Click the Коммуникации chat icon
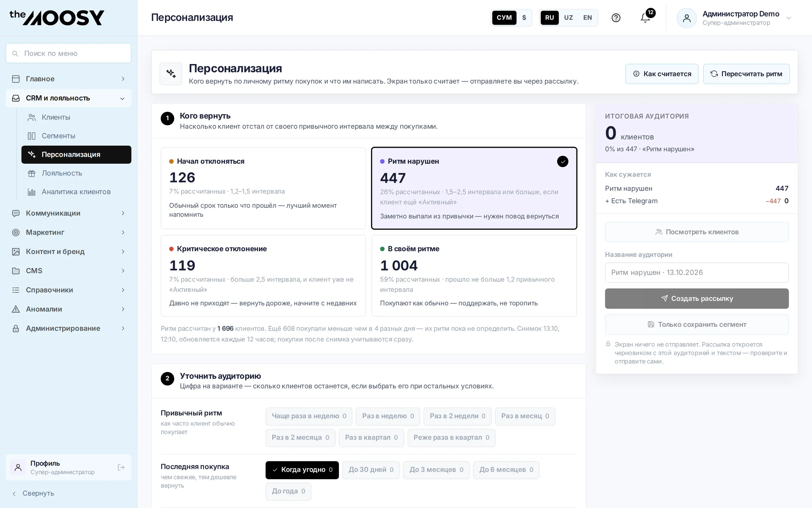 point(16,213)
